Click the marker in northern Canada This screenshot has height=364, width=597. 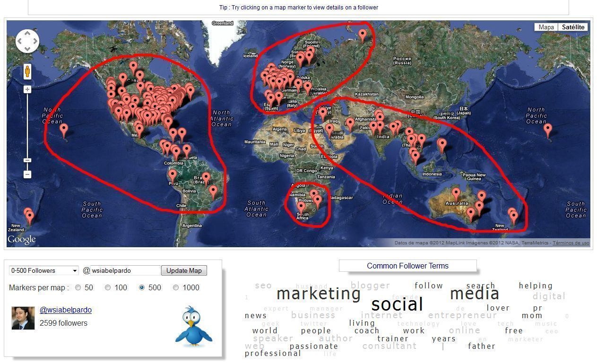coord(133,68)
